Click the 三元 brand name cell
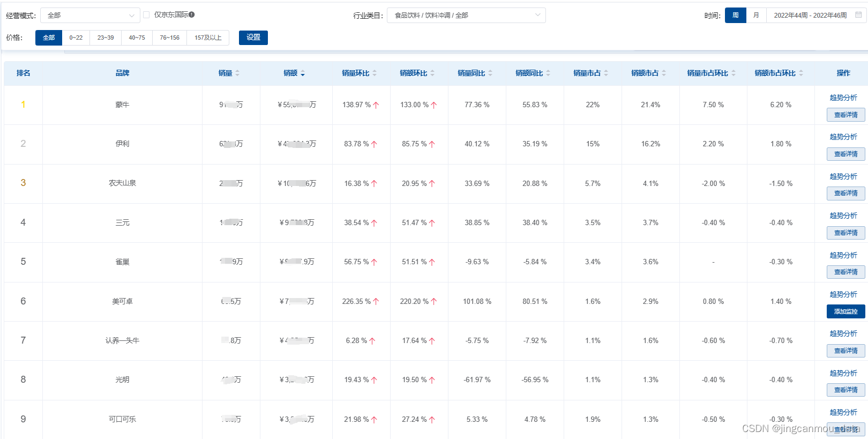 coord(122,222)
